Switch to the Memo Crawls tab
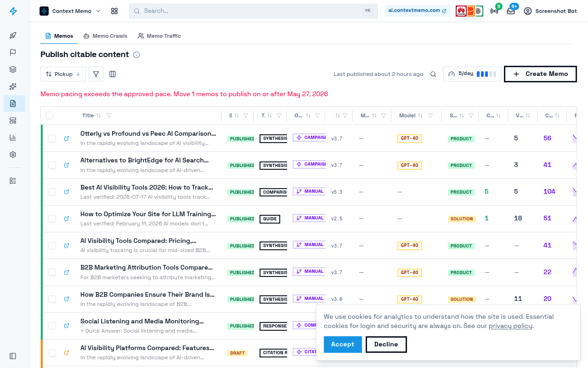This screenshot has width=588, height=368. point(105,36)
